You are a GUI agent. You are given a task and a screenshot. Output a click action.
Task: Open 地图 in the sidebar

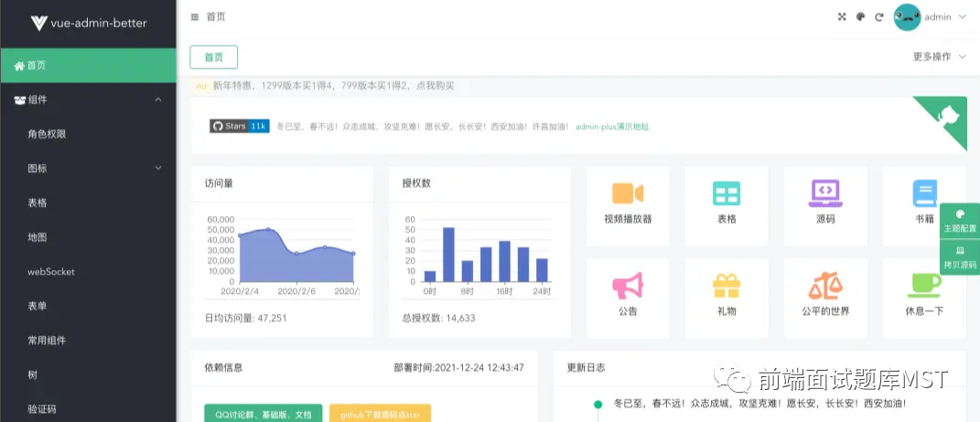pos(88,237)
